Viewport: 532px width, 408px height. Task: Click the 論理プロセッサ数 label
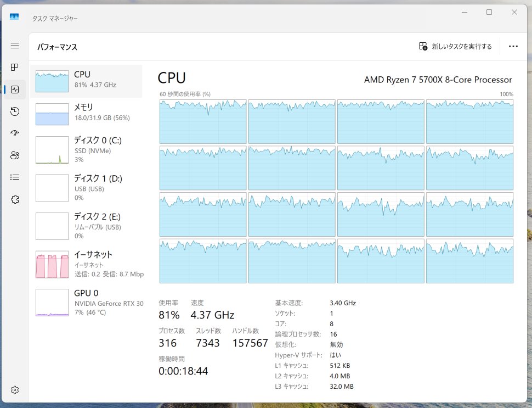click(298, 334)
